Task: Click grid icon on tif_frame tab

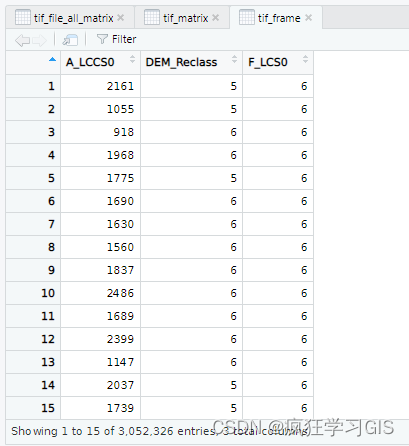Action: coord(247,17)
